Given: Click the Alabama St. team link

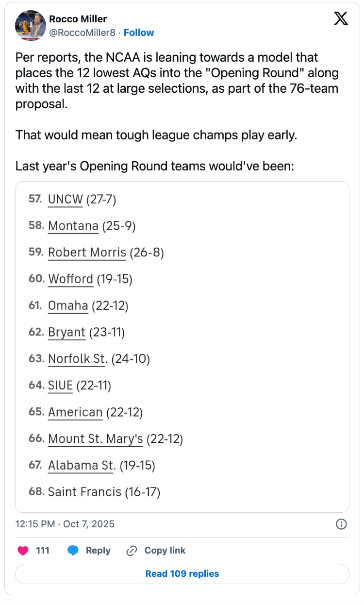Looking at the screenshot, I should (82, 466).
